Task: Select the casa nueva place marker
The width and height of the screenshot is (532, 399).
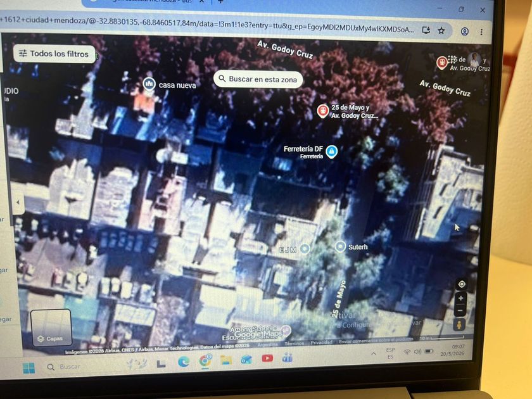Action: [149, 84]
